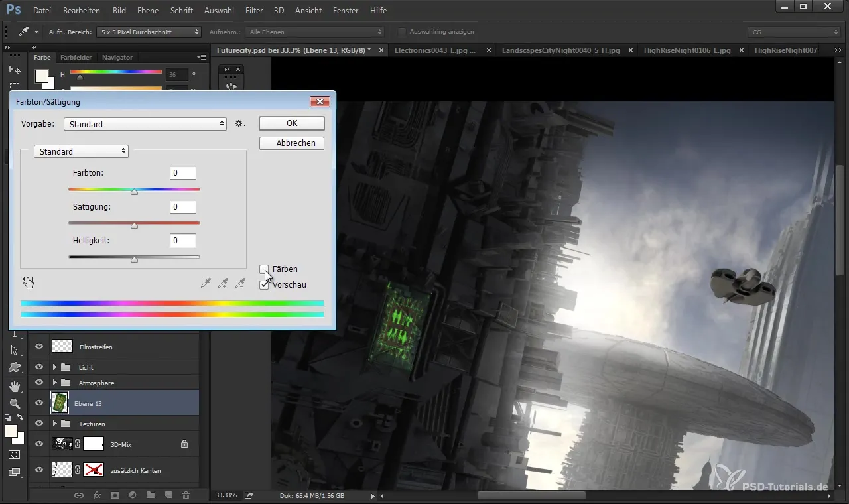Viewport: 849px width, 504px height.
Task: Create new adjustment layer icon
Action: click(133, 495)
